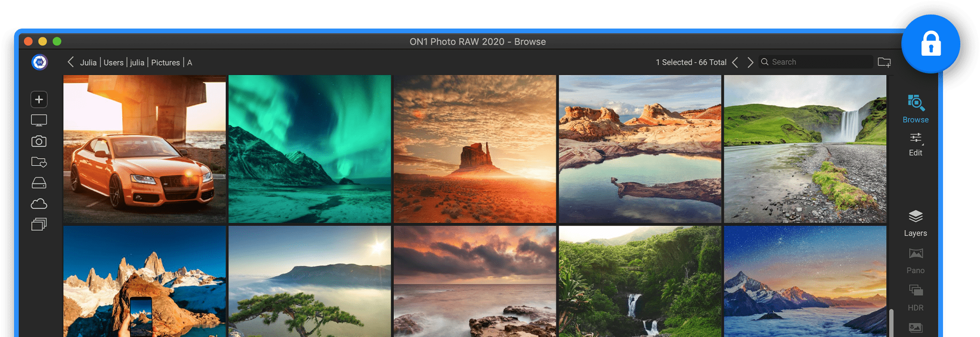Open the favorite folders heart icon

pyautogui.click(x=39, y=162)
